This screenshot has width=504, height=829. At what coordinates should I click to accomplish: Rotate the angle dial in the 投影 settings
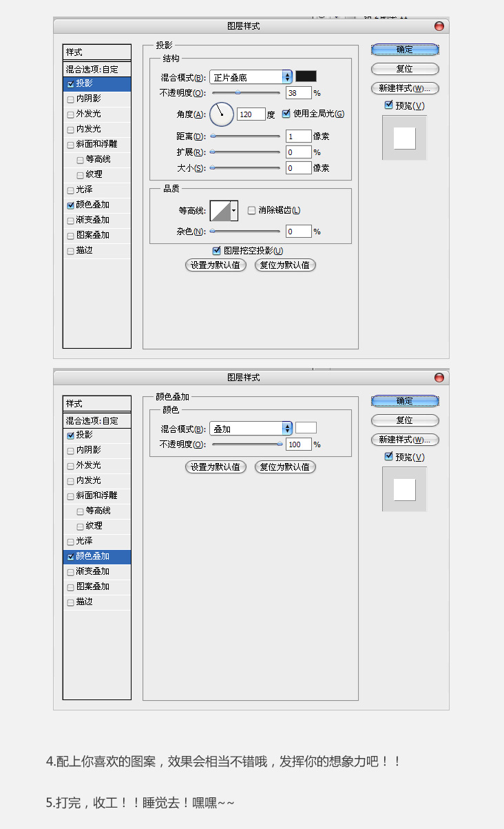point(222,114)
